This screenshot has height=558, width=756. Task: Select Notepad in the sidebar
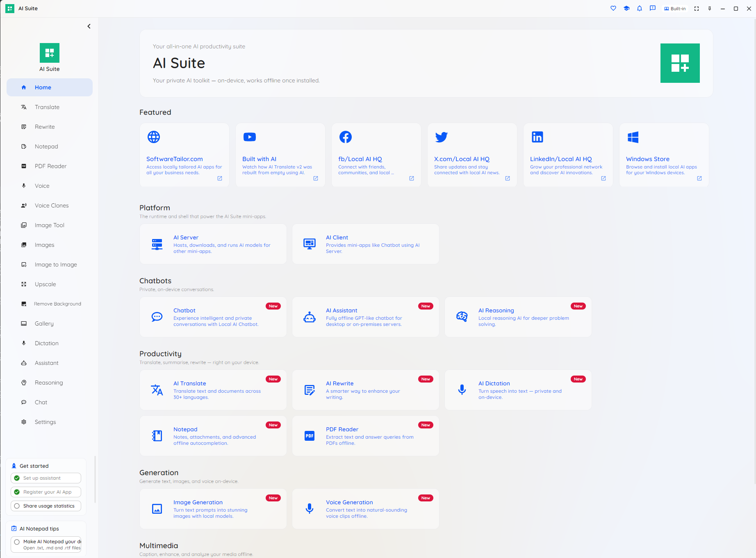tap(50, 146)
